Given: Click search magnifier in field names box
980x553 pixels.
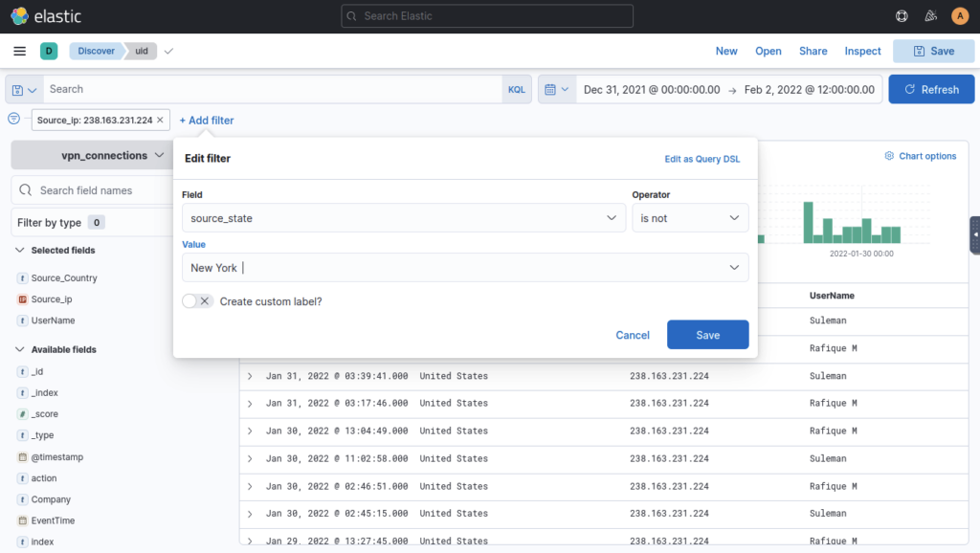Looking at the screenshot, I should [25, 190].
